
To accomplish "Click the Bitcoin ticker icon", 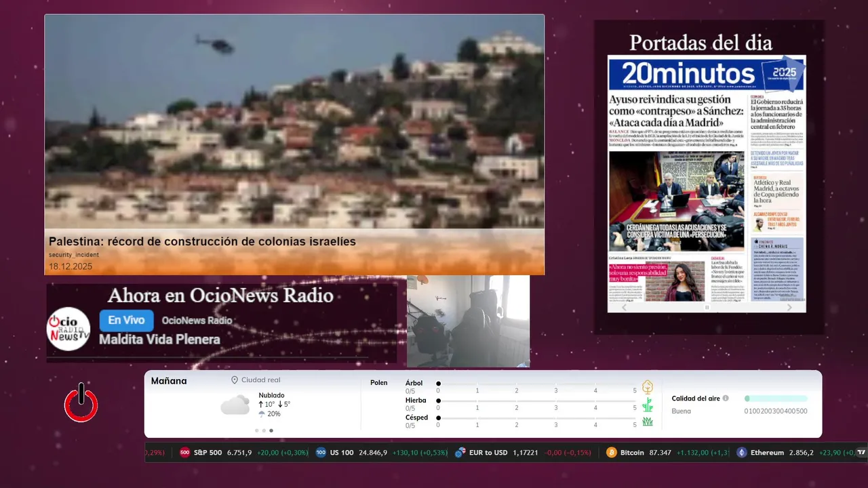I will click(612, 453).
